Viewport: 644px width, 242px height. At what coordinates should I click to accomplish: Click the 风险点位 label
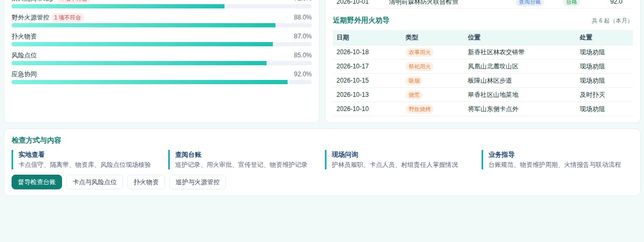tap(24, 55)
